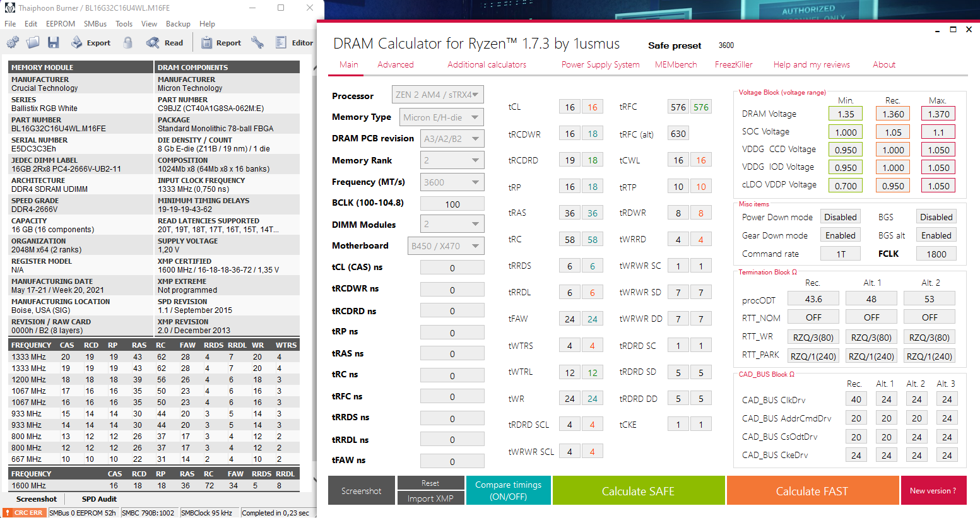Viewport: 980px width, 518px height.
Task: Click the BCLK field showing 100
Action: 452,204
